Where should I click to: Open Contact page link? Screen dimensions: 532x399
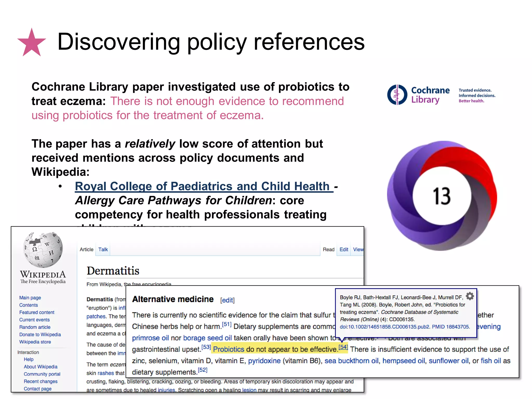tap(38, 389)
